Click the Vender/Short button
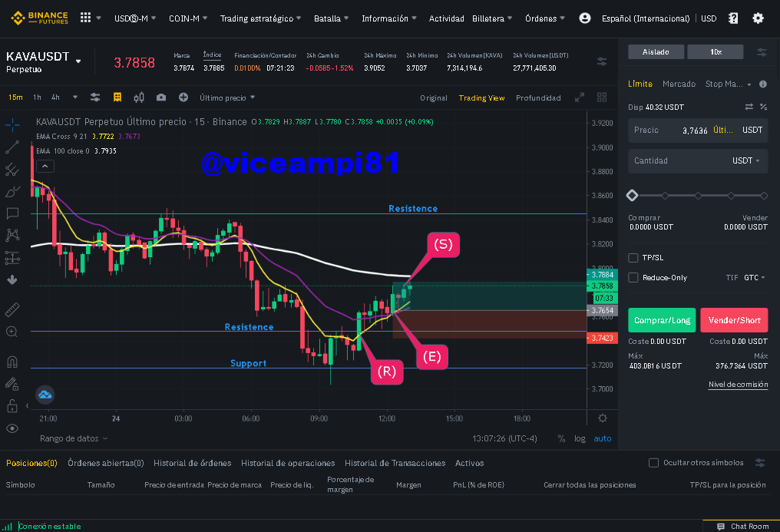The image size is (780, 532). [734, 320]
